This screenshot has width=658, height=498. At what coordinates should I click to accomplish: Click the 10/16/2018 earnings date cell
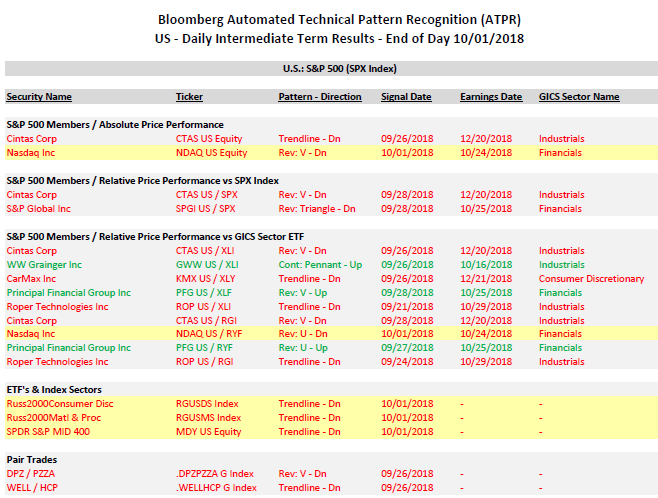486,265
